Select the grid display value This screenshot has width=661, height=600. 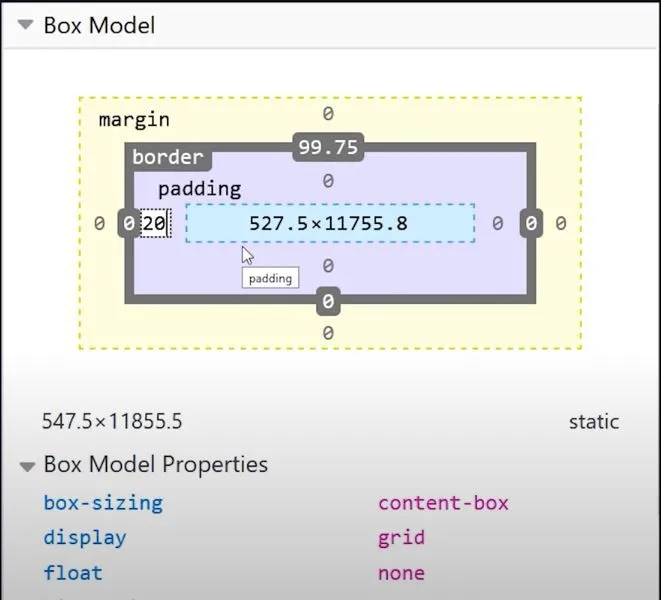coord(401,538)
